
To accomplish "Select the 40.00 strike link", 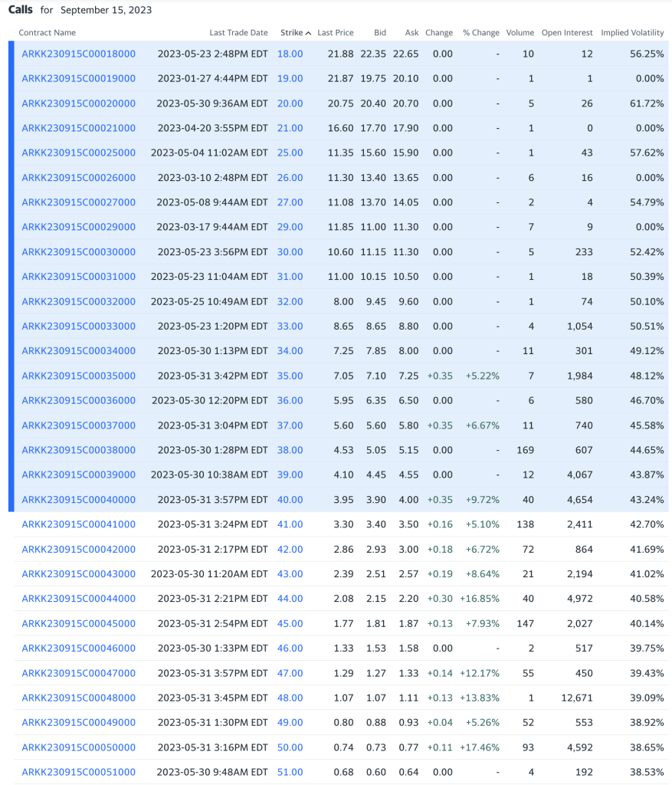I will click(x=290, y=500).
